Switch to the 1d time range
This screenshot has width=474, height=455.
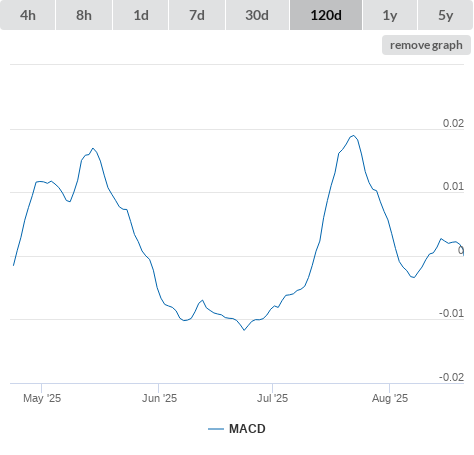[141, 15]
